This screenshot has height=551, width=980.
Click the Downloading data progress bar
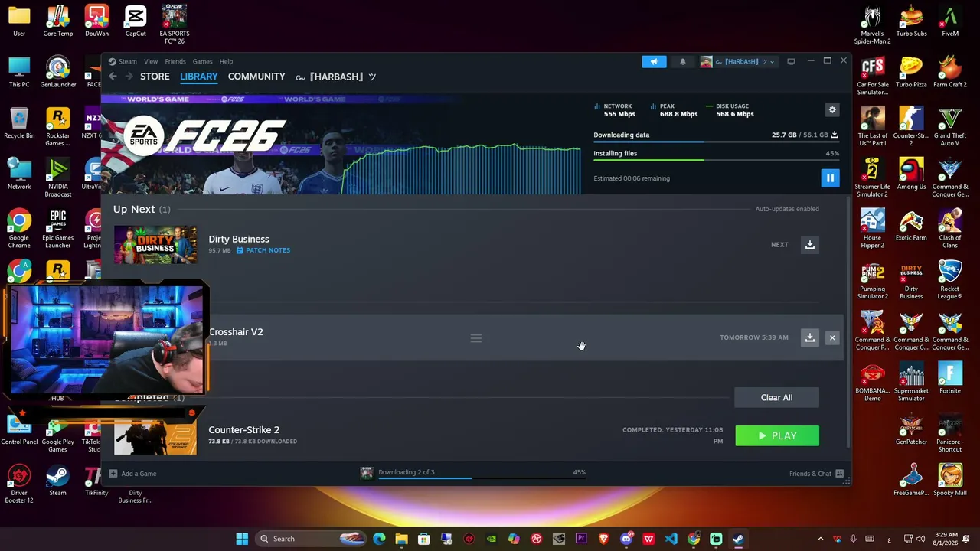pos(716,142)
